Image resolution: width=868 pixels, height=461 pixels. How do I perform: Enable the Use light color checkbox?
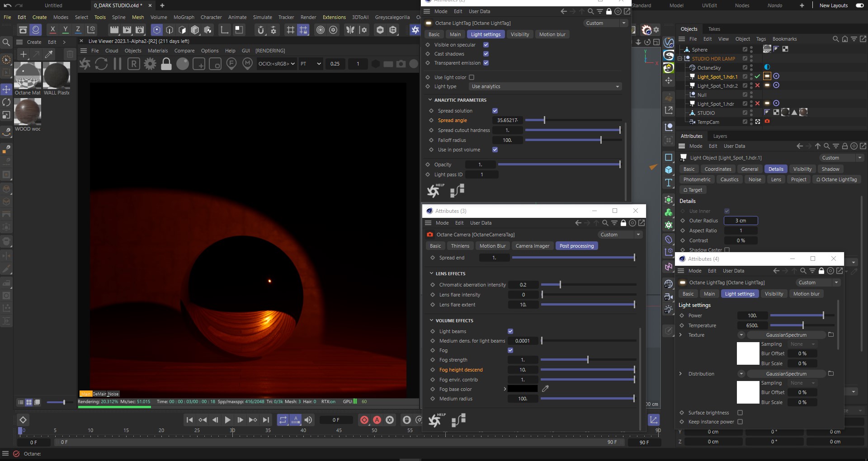pos(472,77)
